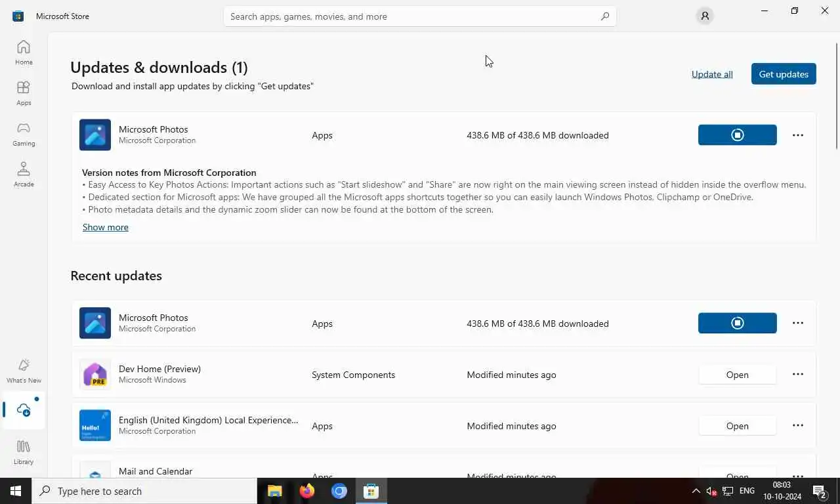Click the Update all link
Screen dimensions: 840x504
pyautogui.click(x=712, y=74)
